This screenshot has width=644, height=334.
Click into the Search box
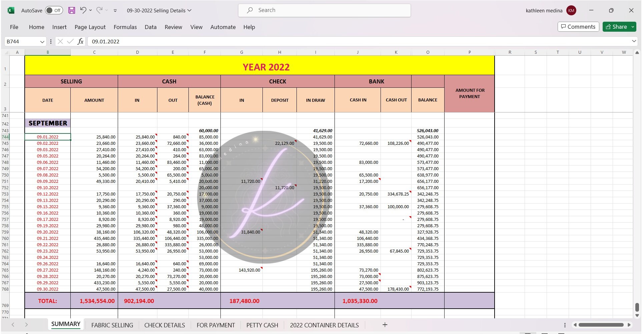[x=325, y=10]
